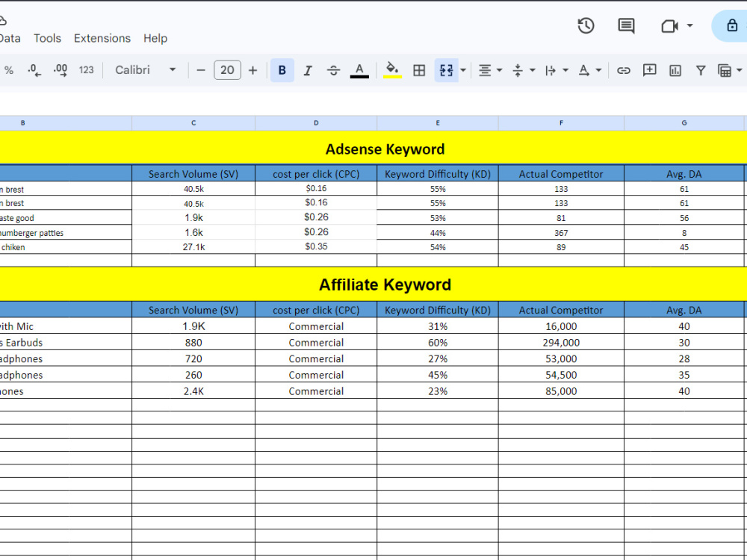Viewport: 747px width, 560px height.
Task: Insert comment icon in toolbar
Action: click(649, 70)
